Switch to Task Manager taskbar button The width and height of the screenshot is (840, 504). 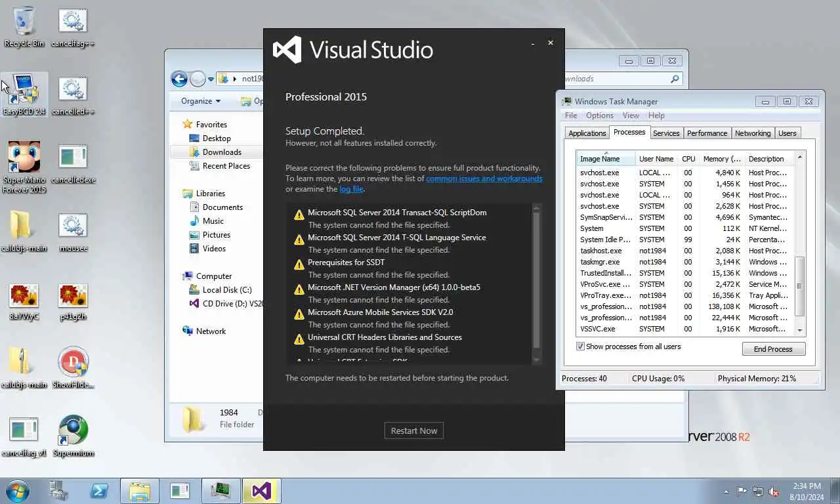pyautogui.click(x=220, y=491)
